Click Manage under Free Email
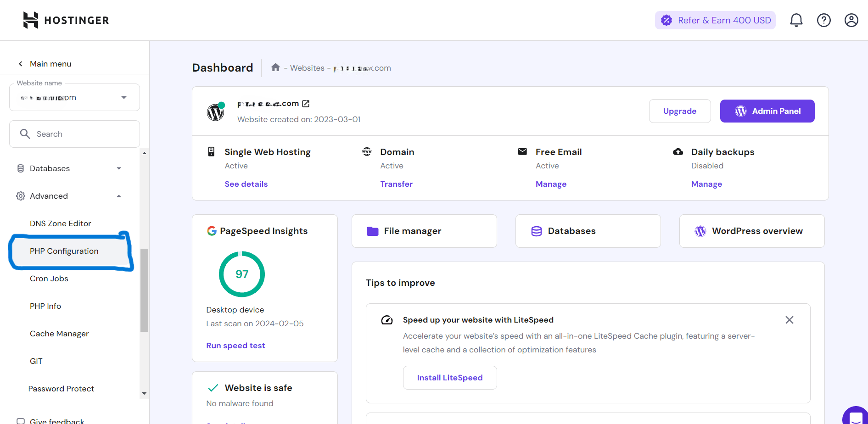The height and width of the screenshot is (424, 868). tap(551, 184)
